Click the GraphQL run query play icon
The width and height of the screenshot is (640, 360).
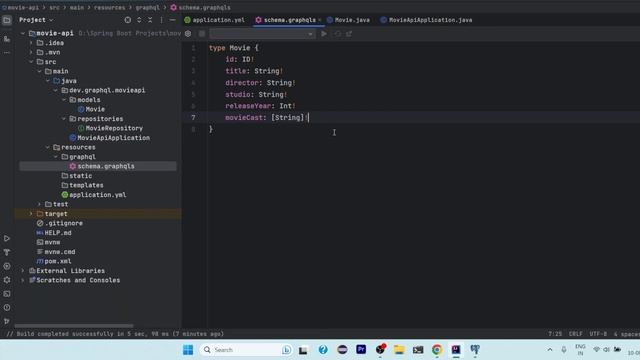coord(324,34)
